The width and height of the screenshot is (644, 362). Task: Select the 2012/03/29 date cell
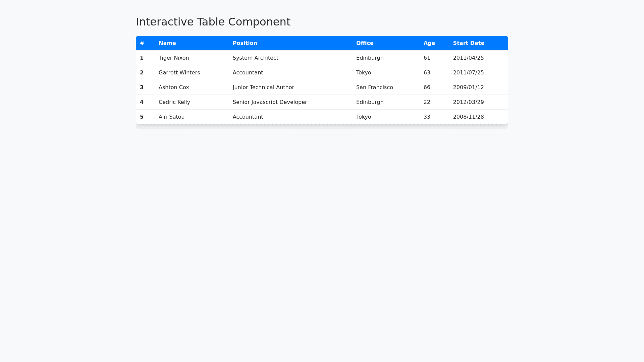pyautogui.click(x=468, y=102)
